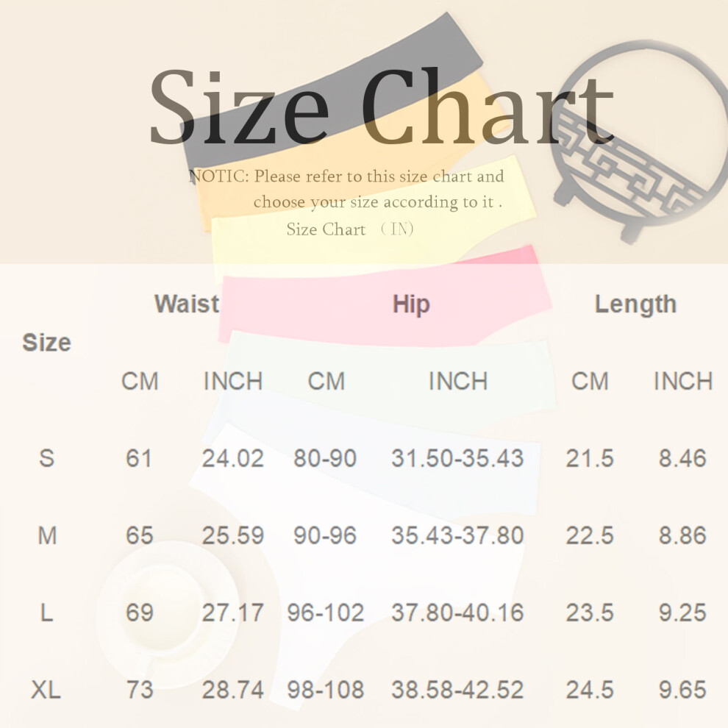Select the L size row label
Viewport: 728px width, 728px height.
click(x=46, y=613)
